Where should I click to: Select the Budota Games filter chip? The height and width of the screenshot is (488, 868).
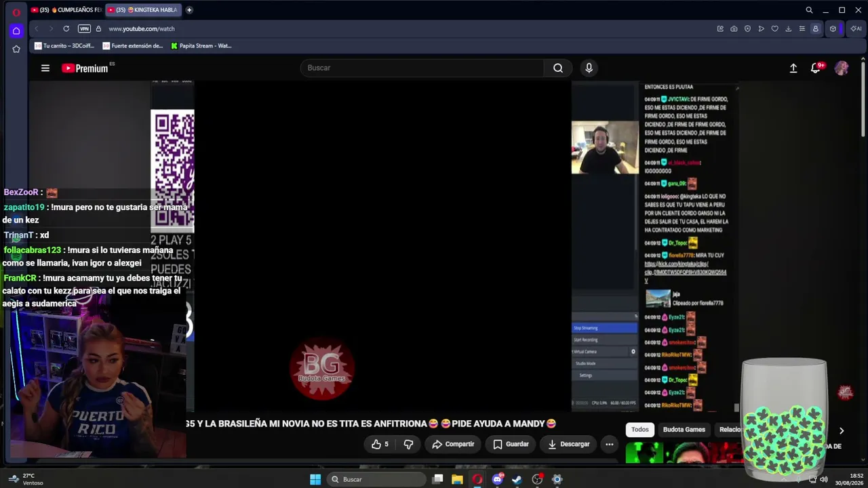tap(684, 429)
